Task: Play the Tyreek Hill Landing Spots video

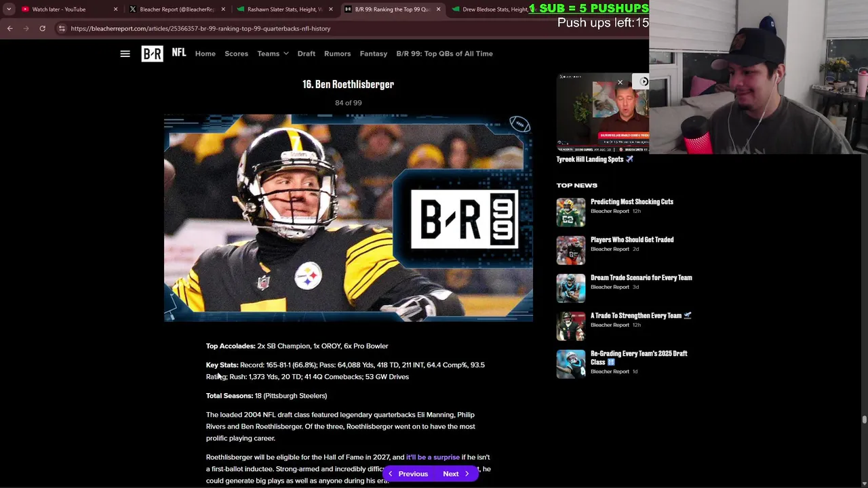Action: pyautogui.click(x=603, y=112)
